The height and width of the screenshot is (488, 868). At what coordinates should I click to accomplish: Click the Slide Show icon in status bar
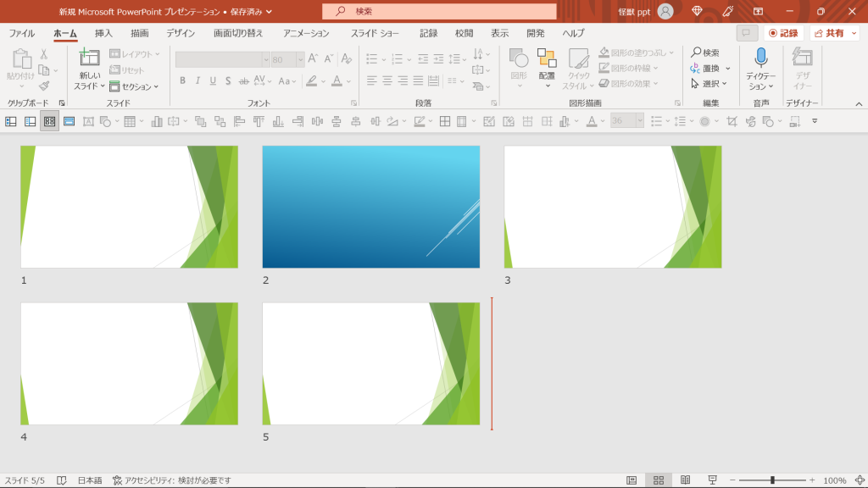(713, 480)
